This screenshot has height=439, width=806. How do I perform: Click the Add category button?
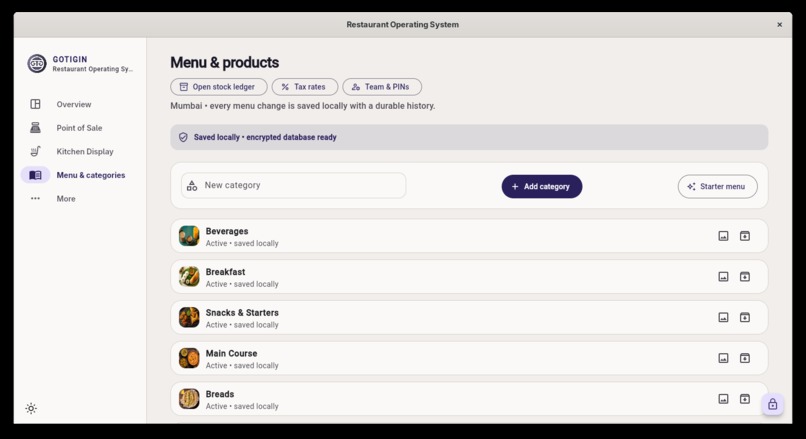(x=542, y=187)
